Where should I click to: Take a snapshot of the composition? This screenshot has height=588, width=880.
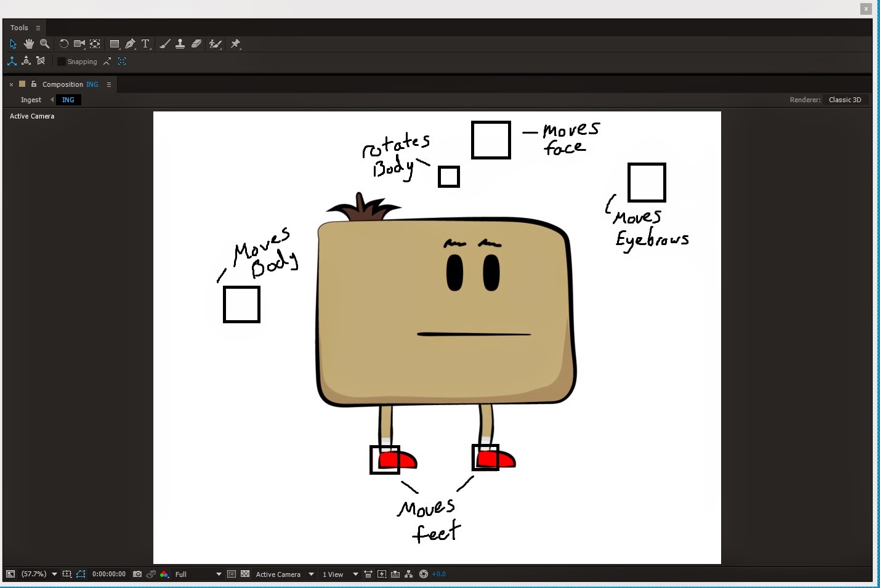pos(136,574)
